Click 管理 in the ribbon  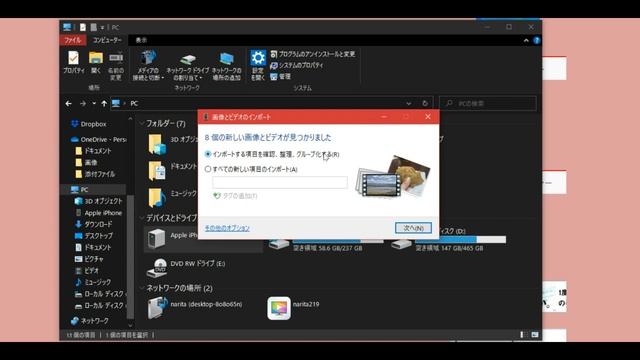280,76
